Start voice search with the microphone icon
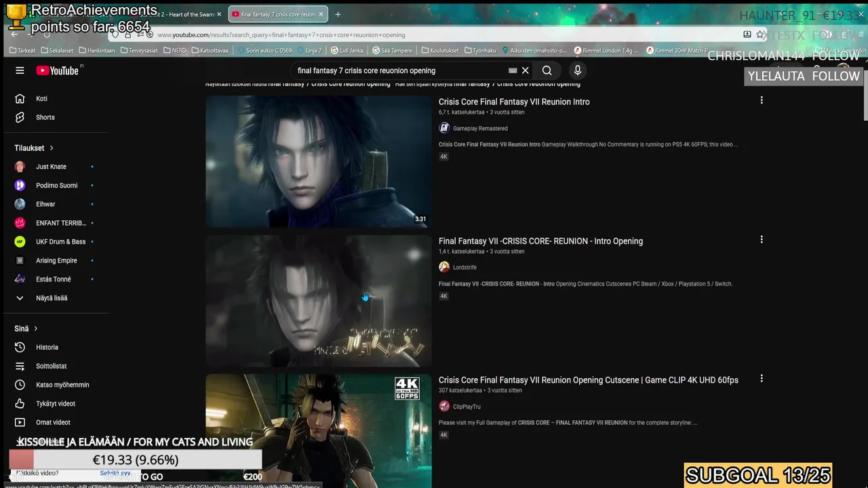868x488 pixels. click(578, 70)
